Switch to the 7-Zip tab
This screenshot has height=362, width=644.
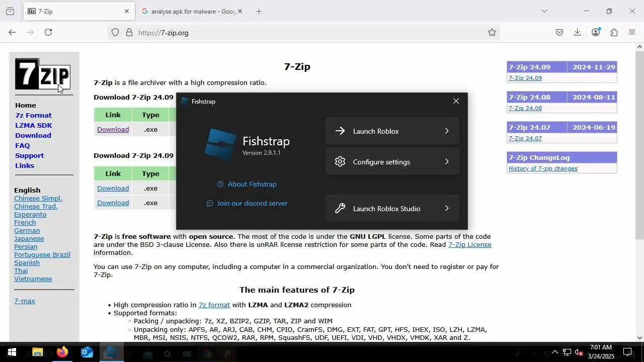78,11
